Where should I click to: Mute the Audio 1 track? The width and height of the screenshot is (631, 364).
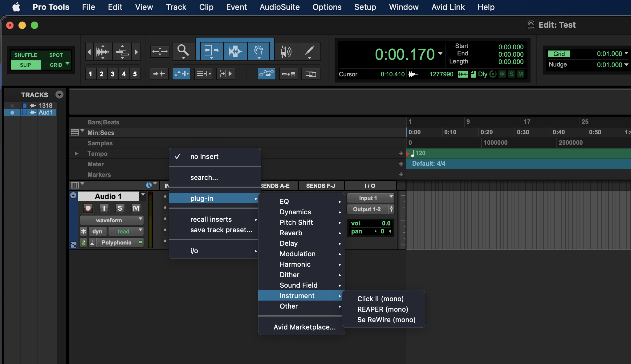click(x=136, y=208)
